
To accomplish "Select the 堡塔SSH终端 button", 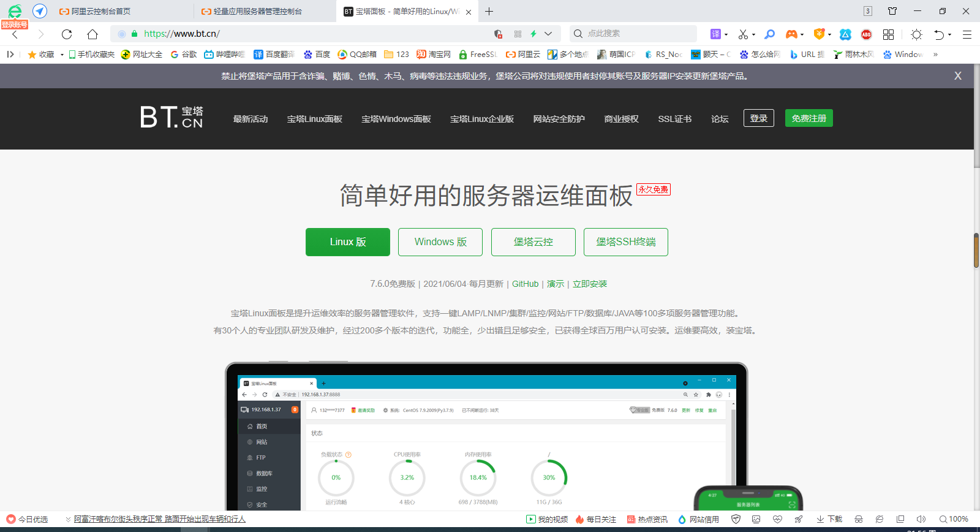I will pos(626,242).
